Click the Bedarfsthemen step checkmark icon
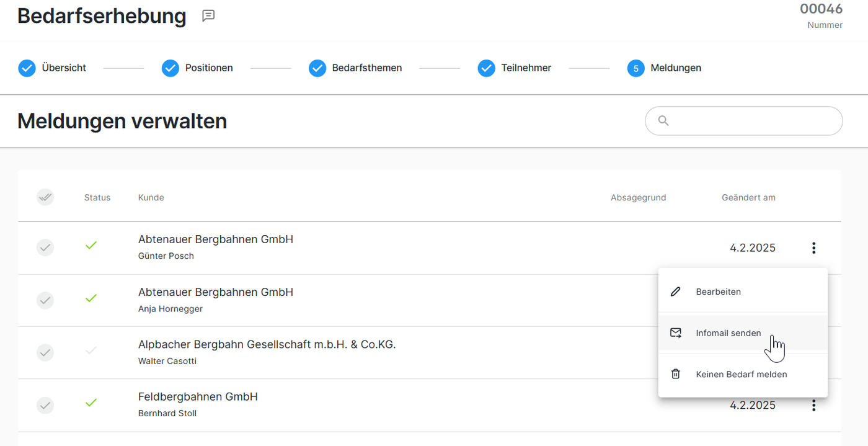 (317, 68)
